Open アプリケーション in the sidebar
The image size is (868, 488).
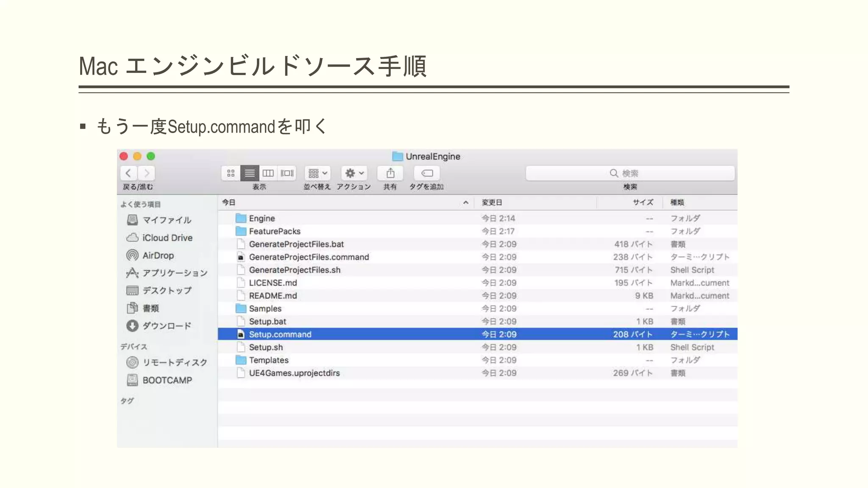point(167,273)
